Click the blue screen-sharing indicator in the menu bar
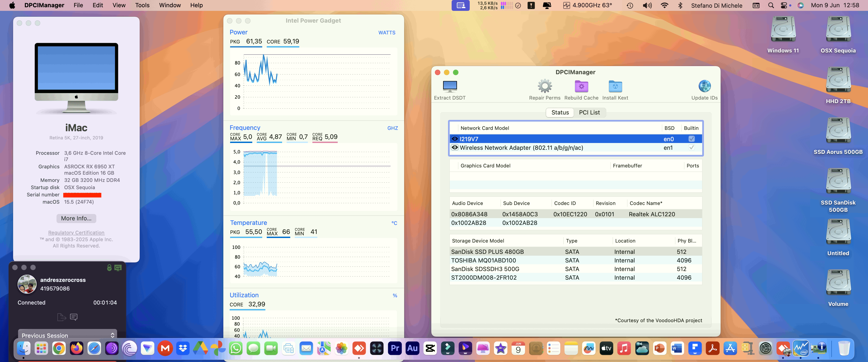Screen dimensions: 868x362 point(460,5)
